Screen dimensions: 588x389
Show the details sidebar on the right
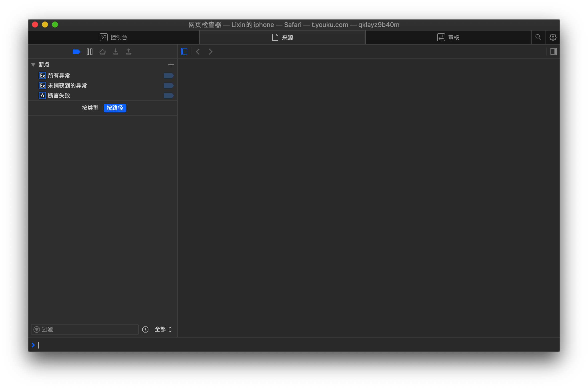pyautogui.click(x=553, y=52)
